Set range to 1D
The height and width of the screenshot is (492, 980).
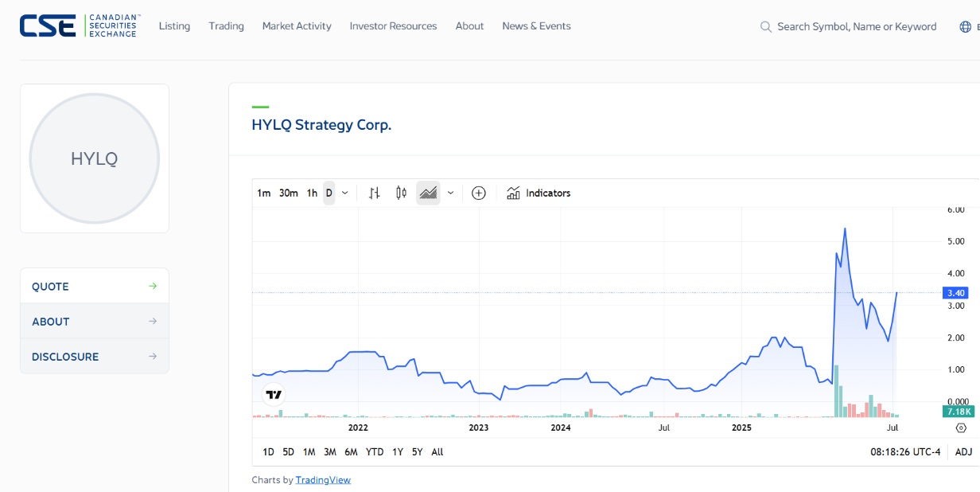(268, 451)
